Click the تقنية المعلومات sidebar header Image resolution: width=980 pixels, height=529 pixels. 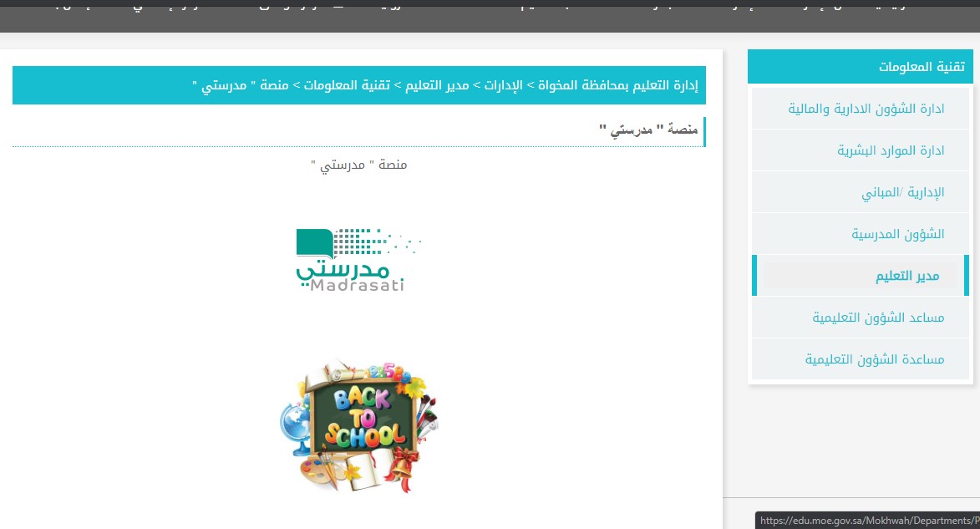point(860,66)
